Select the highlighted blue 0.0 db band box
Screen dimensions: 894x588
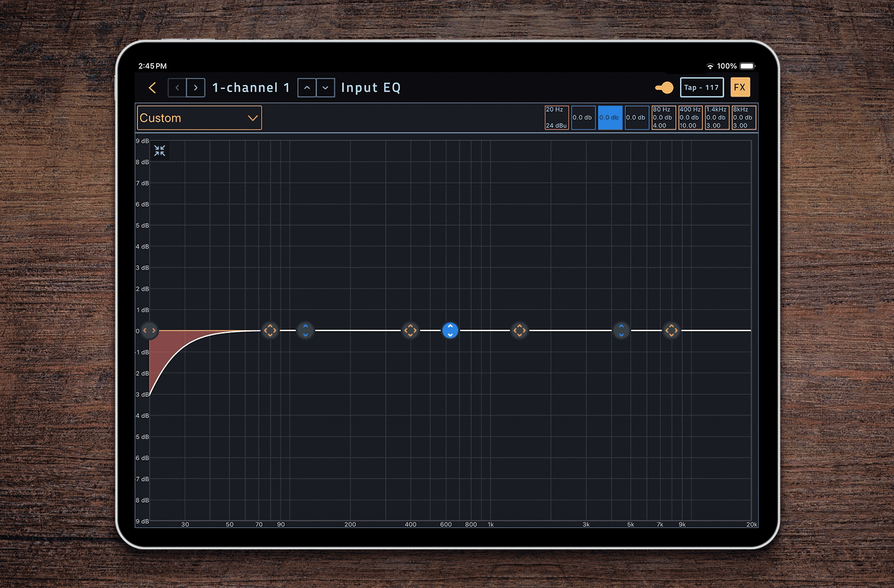(609, 118)
